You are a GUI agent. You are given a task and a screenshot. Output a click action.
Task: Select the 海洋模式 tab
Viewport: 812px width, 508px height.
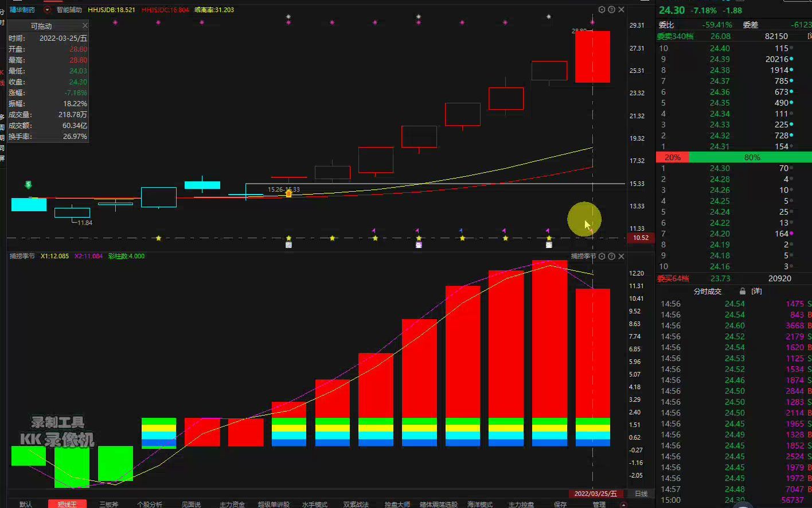pos(480,504)
